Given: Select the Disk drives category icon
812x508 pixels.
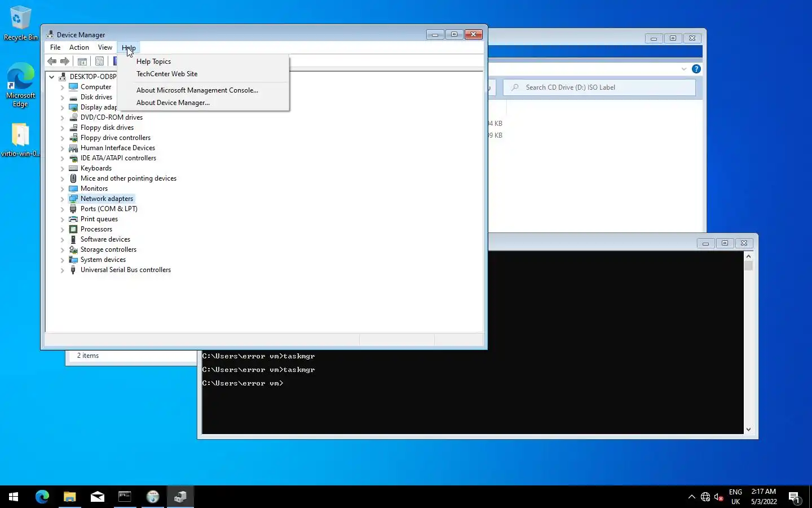Looking at the screenshot, I should click(x=73, y=97).
